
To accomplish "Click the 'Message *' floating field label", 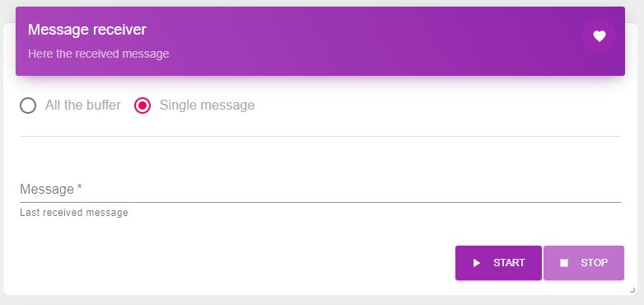I will [x=51, y=189].
